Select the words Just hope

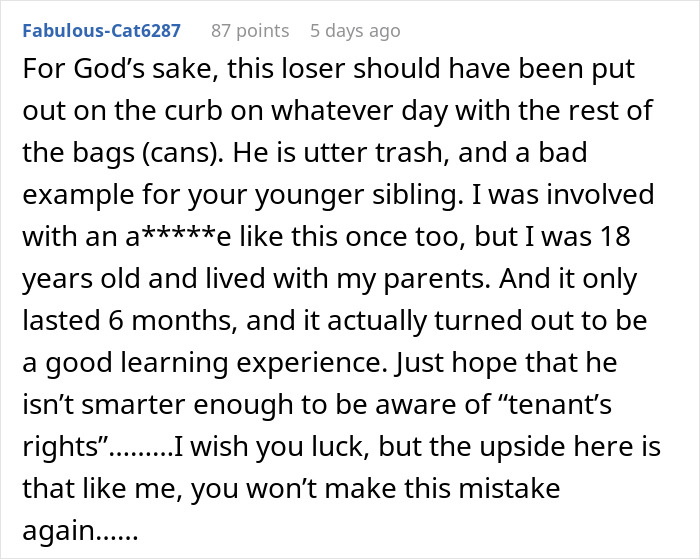point(454,363)
